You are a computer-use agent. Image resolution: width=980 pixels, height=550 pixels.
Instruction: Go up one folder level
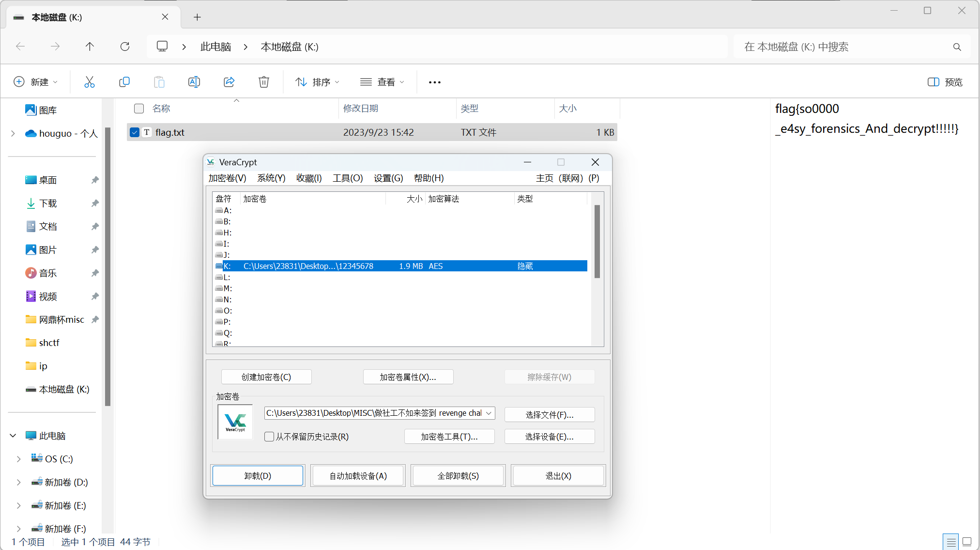coord(90,47)
